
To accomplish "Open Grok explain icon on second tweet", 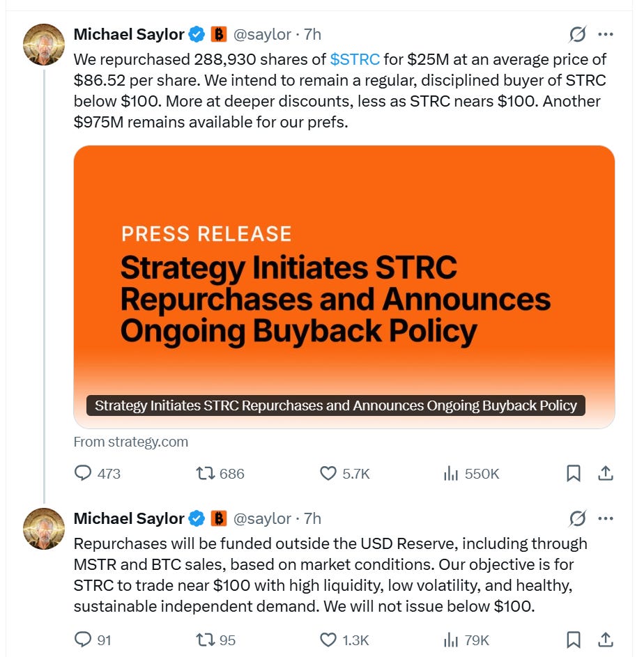I will click(x=577, y=519).
